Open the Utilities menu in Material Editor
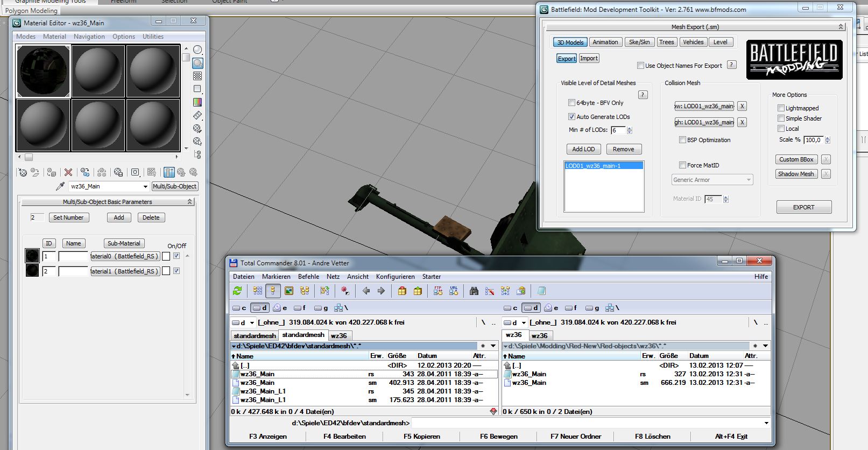868x450 pixels. [x=153, y=37]
